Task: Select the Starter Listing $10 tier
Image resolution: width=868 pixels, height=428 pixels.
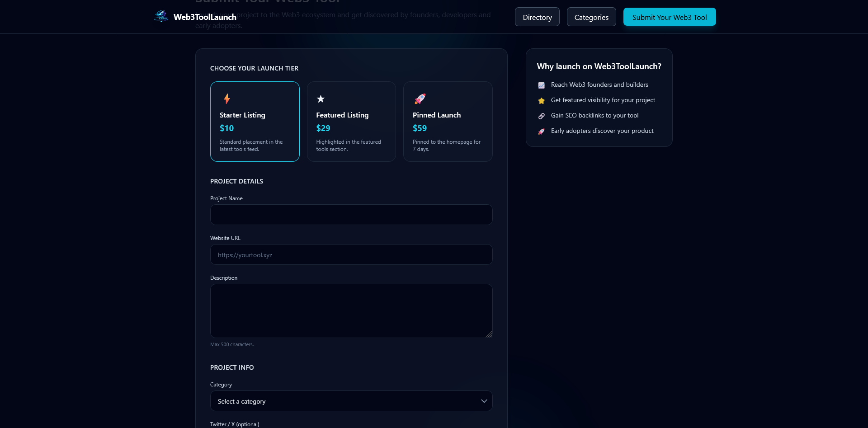Action: click(x=255, y=122)
